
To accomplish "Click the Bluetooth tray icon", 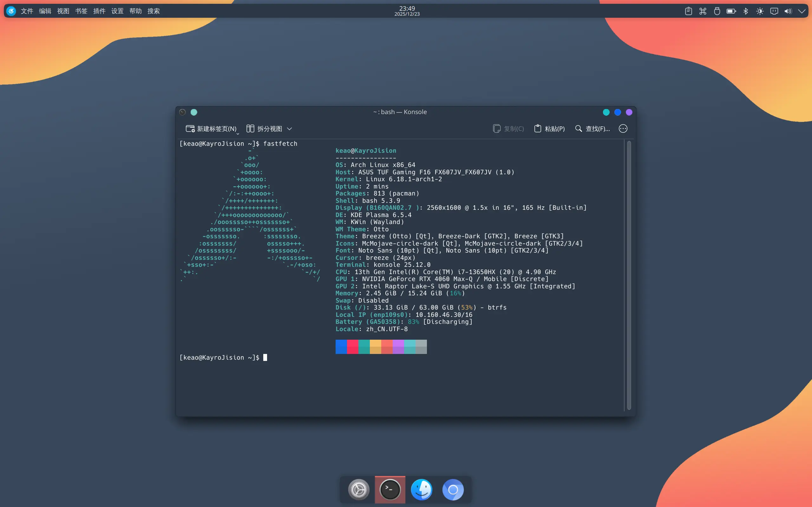I will (746, 11).
